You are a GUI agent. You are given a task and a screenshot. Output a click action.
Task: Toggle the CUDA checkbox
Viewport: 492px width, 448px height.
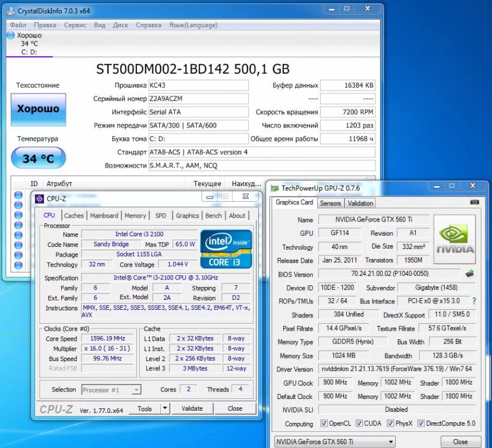tap(359, 423)
